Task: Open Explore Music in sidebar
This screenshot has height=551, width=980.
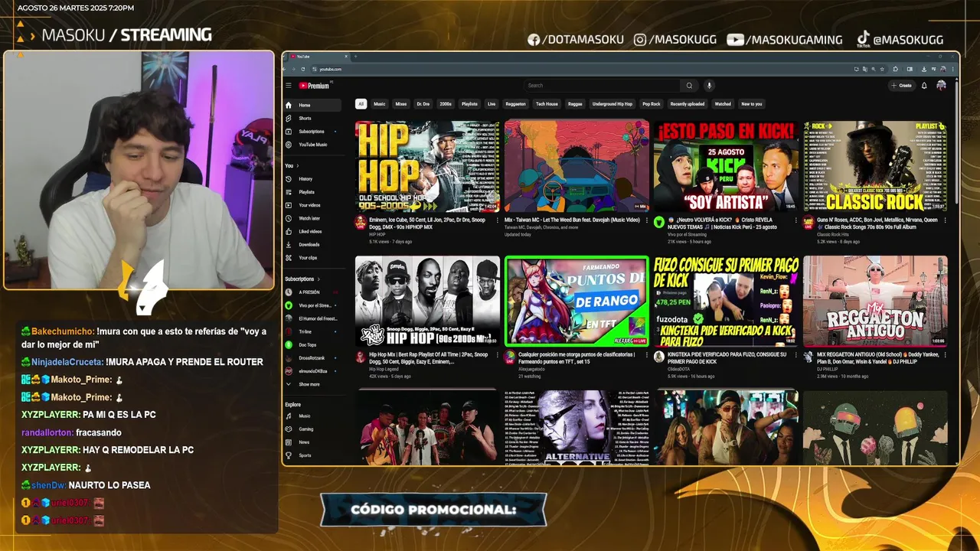Action: pos(312,416)
